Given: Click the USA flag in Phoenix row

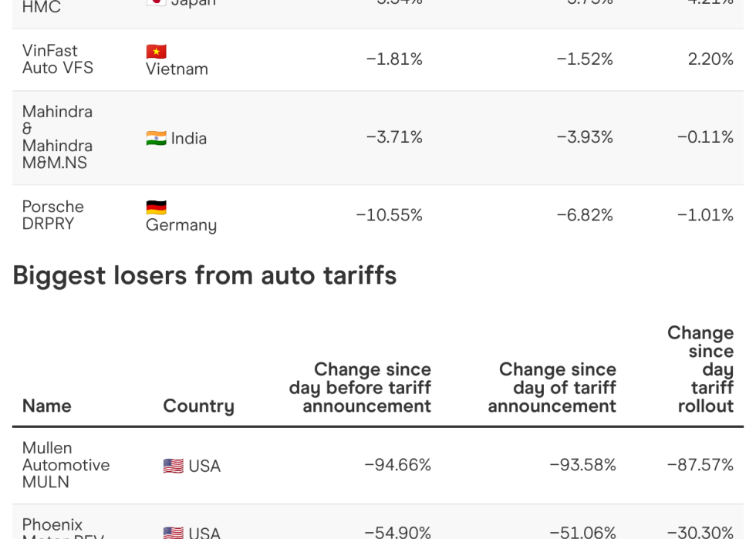Looking at the screenshot, I should coord(173,532).
